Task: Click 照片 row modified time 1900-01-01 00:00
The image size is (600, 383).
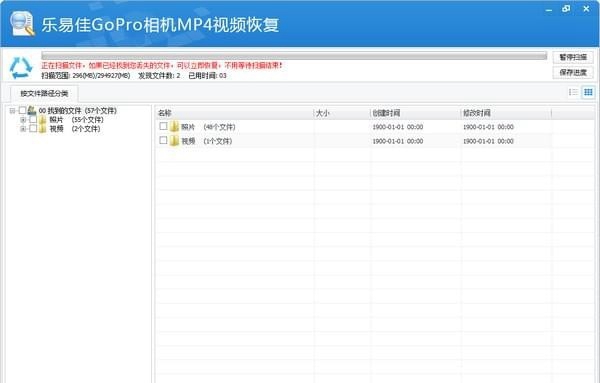Action: 488,127
